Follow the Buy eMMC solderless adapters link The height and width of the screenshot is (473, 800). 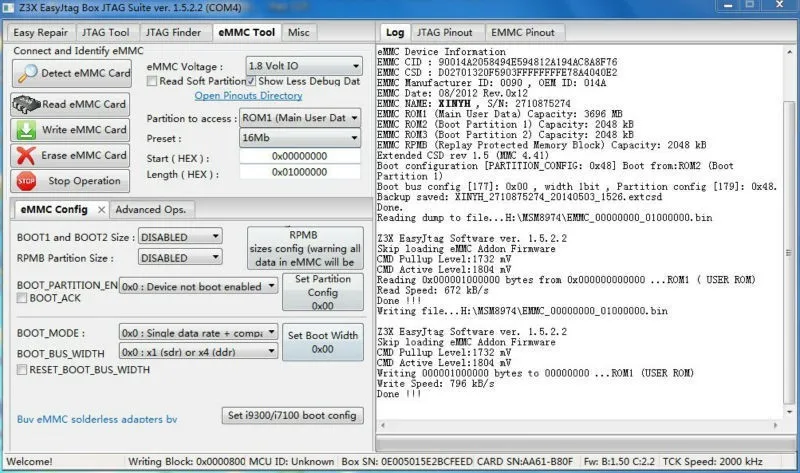tap(97, 419)
